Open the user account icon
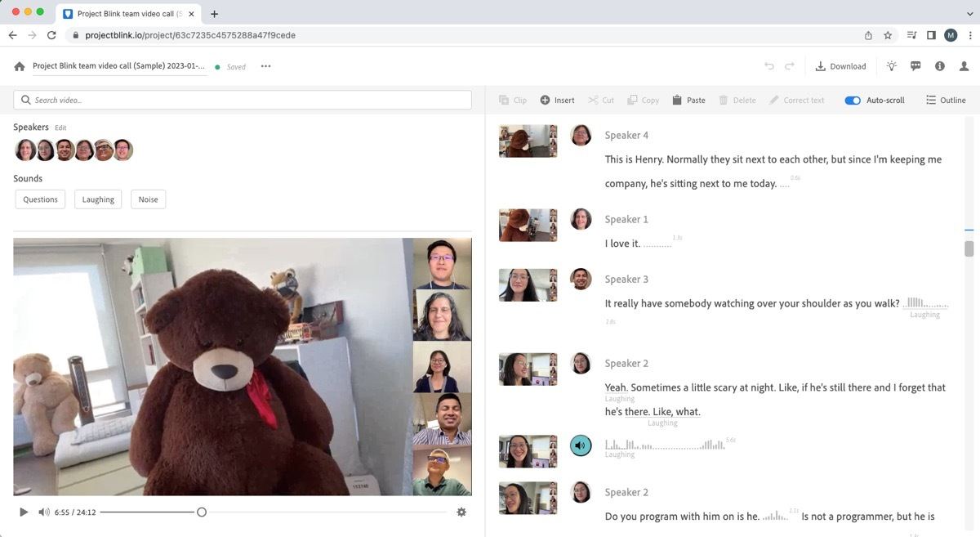The height and width of the screenshot is (537, 980). (964, 66)
